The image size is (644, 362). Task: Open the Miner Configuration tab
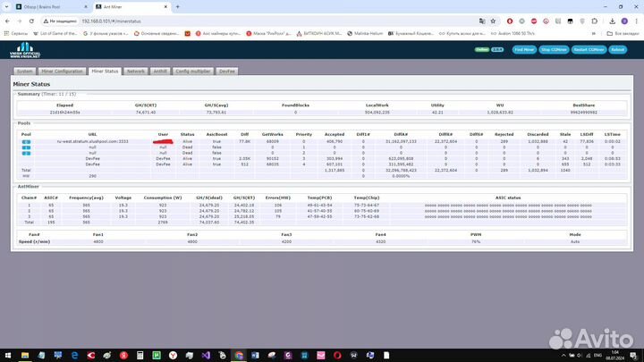tap(62, 72)
